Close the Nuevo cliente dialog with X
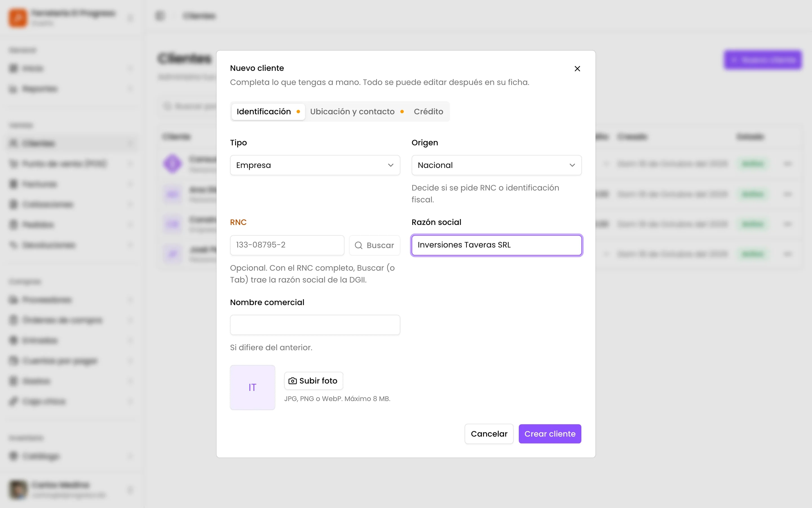This screenshot has width=812, height=508. coord(577,69)
